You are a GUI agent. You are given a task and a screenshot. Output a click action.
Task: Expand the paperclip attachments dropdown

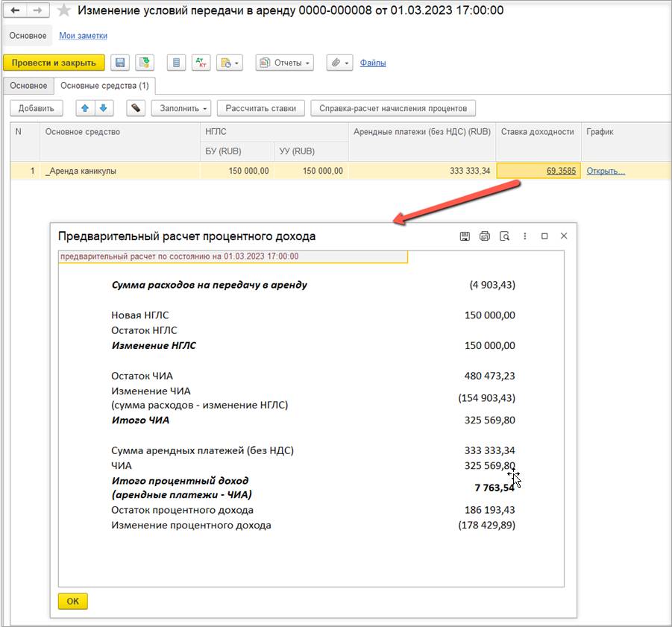point(339,63)
